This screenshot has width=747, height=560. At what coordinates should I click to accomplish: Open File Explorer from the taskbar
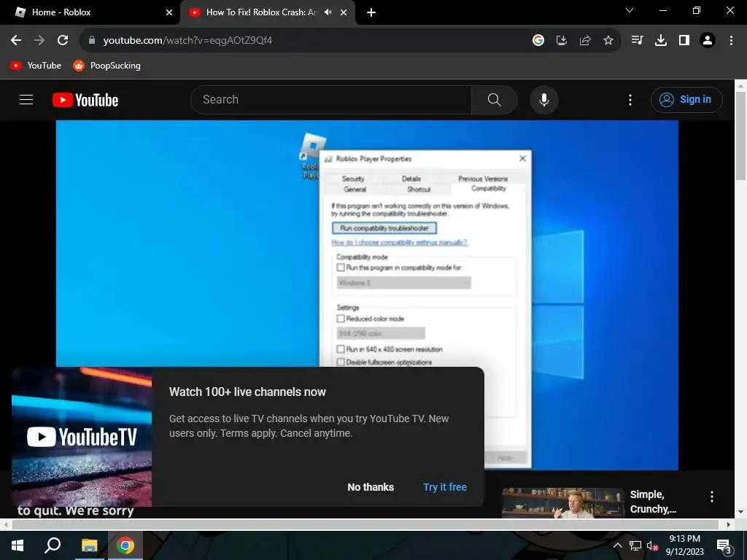pos(89,545)
